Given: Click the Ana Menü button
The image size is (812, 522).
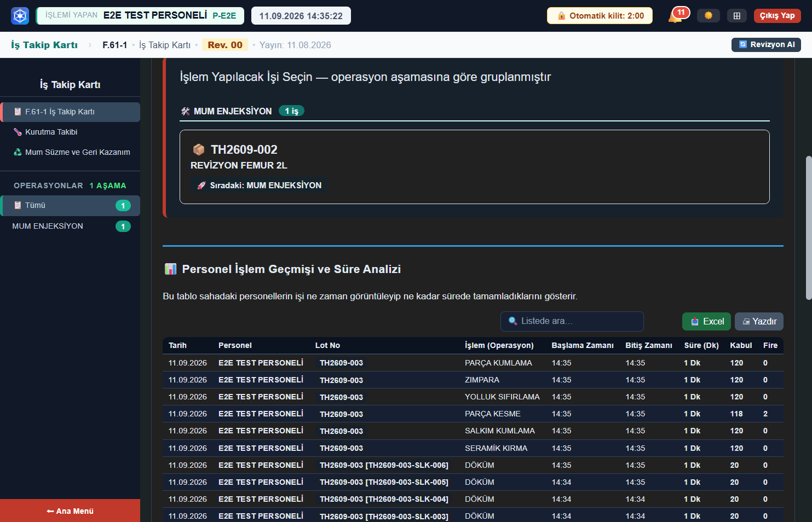Looking at the screenshot, I should pos(70,511).
